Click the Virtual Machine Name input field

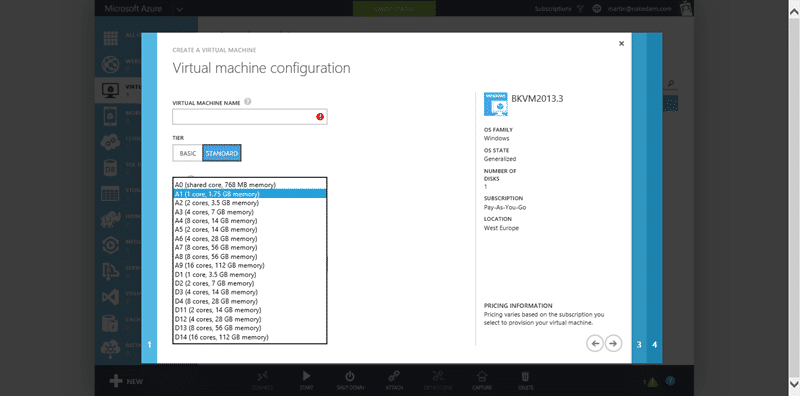[x=249, y=117]
